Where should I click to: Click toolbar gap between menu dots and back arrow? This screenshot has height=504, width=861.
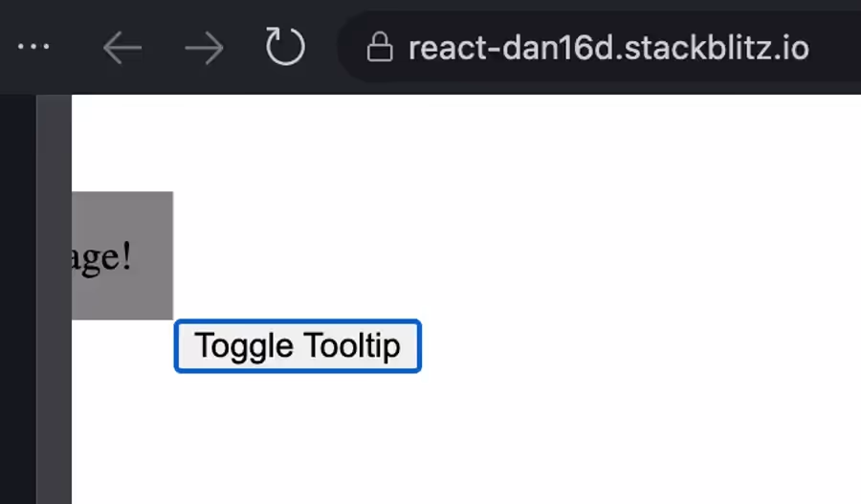pos(76,47)
